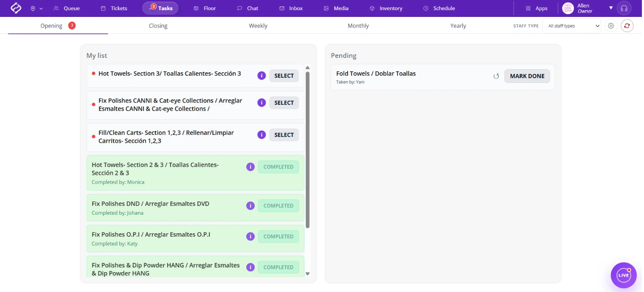
Task: Switch to the Opening tab
Action: pos(58,26)
